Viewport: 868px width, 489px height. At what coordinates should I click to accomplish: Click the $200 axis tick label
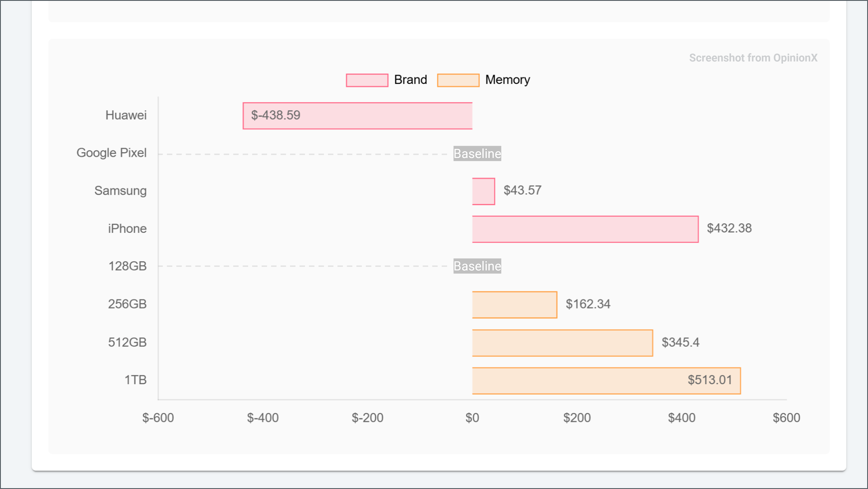[577, 418]
